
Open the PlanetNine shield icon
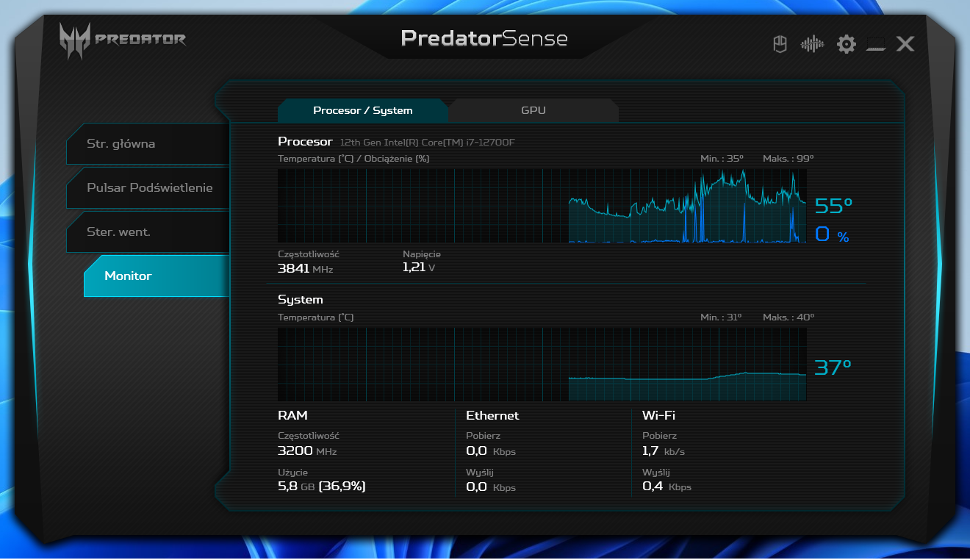[780, 44]
